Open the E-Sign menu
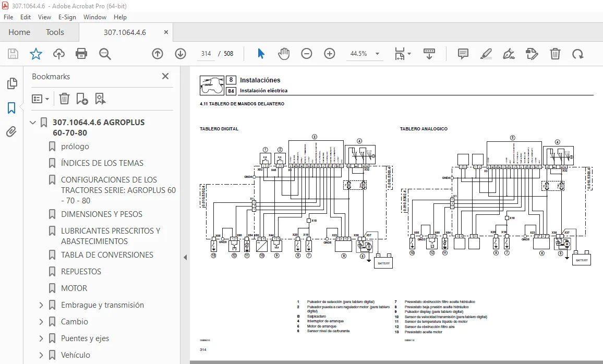The width and height of the screenshot is (603, 364). (67, 17)
